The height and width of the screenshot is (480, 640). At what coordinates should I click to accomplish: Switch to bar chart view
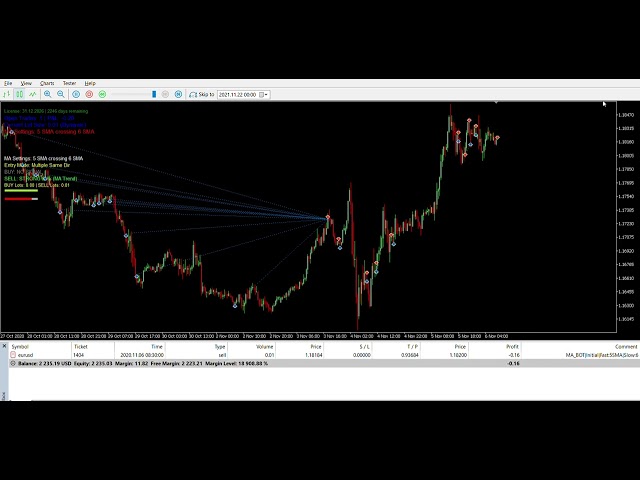pyautogui.click(x=7, y=94)
